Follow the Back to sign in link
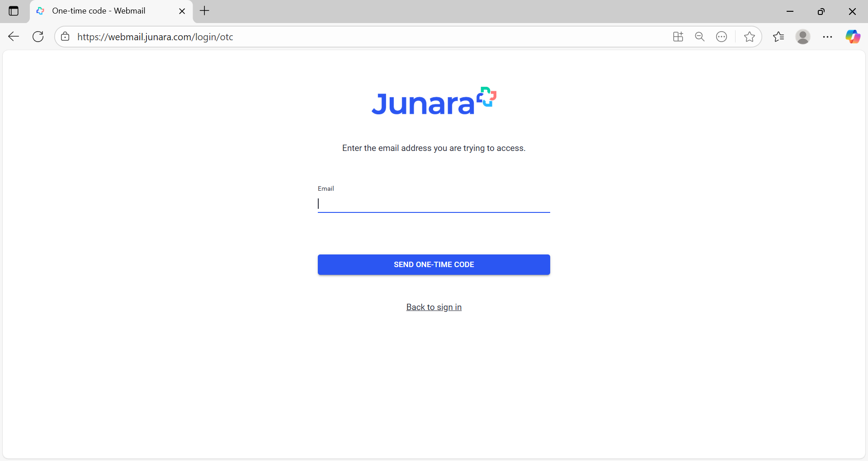This screenshot has width=868, height=461. 434,307
